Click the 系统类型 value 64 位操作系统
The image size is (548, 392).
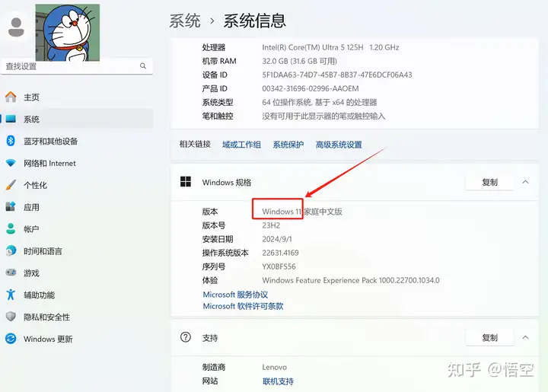[x=287, y=102]
